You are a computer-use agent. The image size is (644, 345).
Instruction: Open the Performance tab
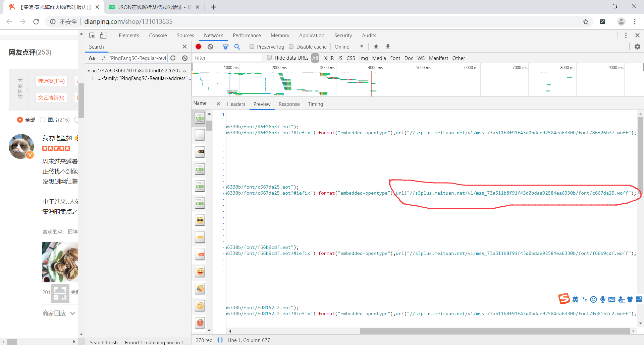click(247, 36)
